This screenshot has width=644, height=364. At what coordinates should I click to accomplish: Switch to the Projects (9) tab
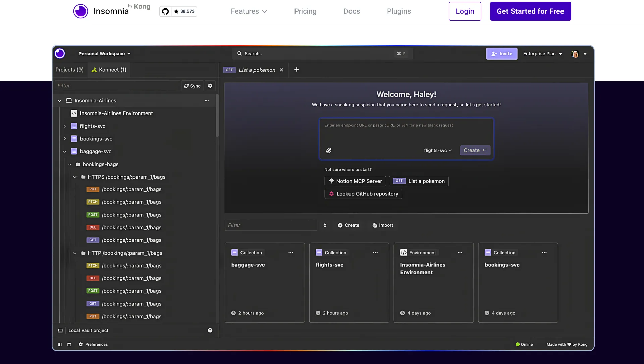click(69, 70)
